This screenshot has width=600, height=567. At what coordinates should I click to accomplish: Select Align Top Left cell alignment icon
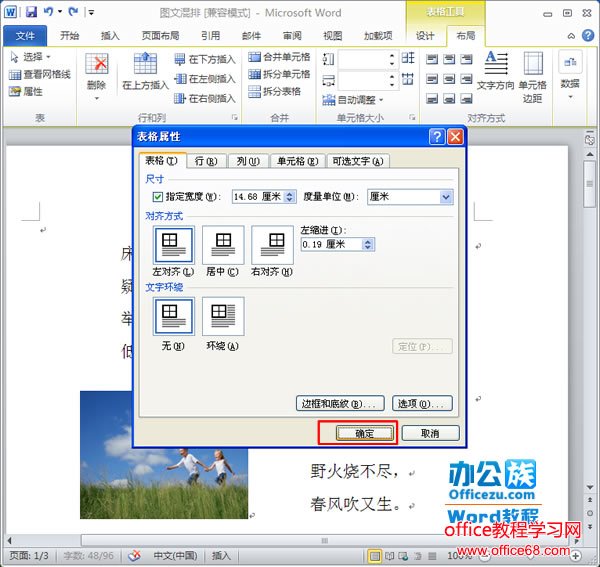(432, 59)
